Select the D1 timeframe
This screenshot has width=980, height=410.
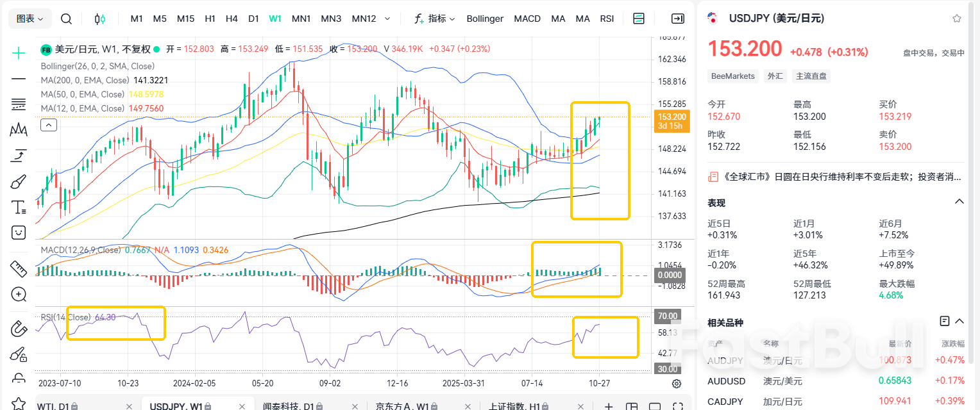click(x=253, y=19)
